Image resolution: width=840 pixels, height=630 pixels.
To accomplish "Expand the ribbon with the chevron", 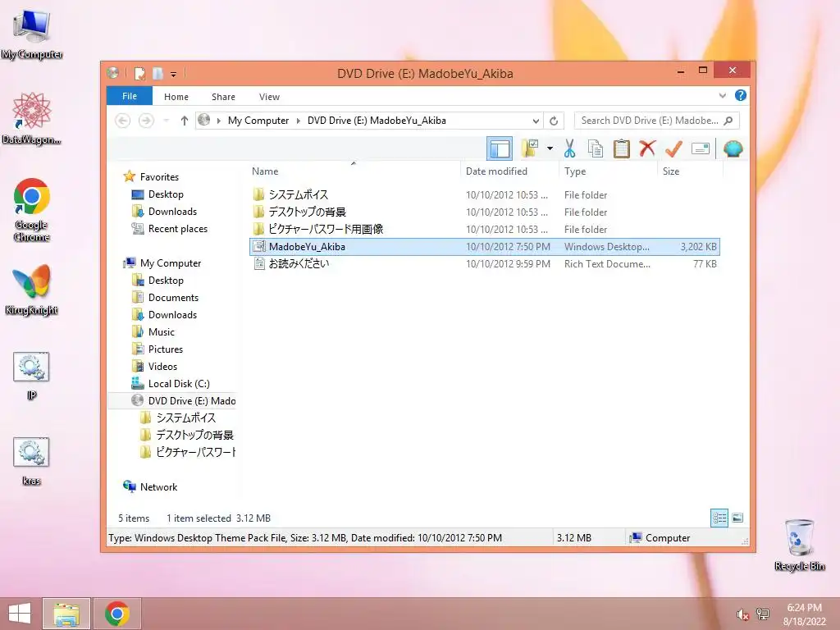I will (x=722, y=96).
